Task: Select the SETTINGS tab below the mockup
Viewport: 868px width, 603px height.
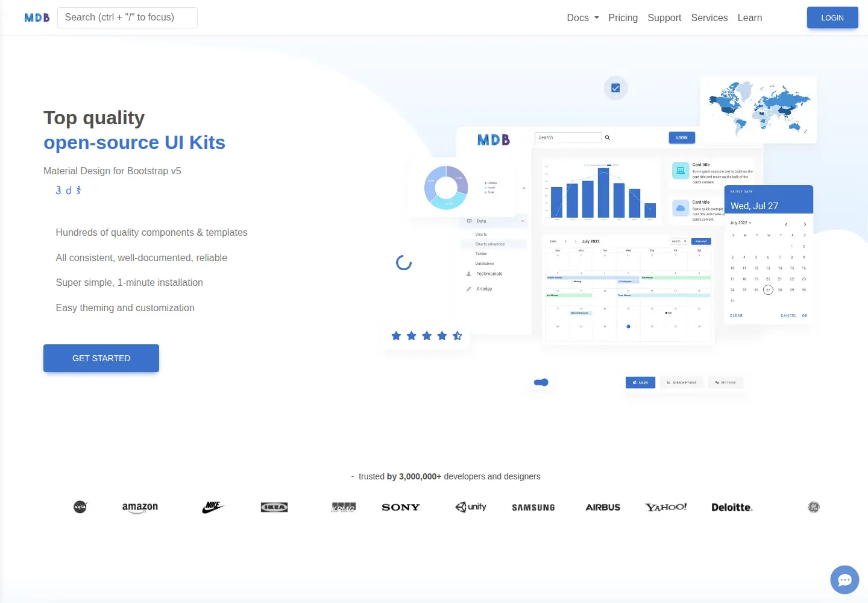Action: (725, 382)
